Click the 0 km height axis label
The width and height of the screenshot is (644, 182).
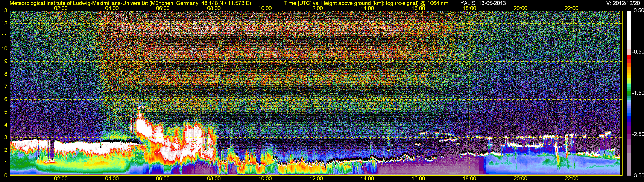coord(6,176)
